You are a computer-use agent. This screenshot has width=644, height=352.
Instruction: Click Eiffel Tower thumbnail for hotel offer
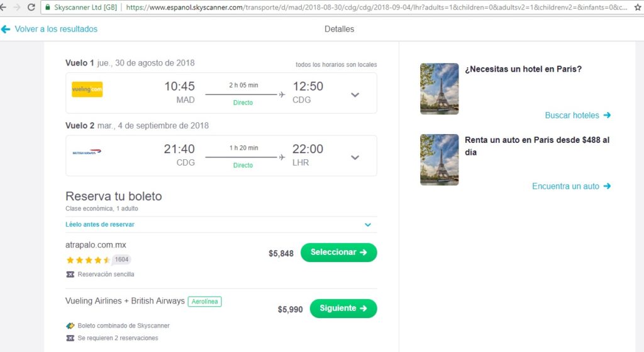point(440,88)
